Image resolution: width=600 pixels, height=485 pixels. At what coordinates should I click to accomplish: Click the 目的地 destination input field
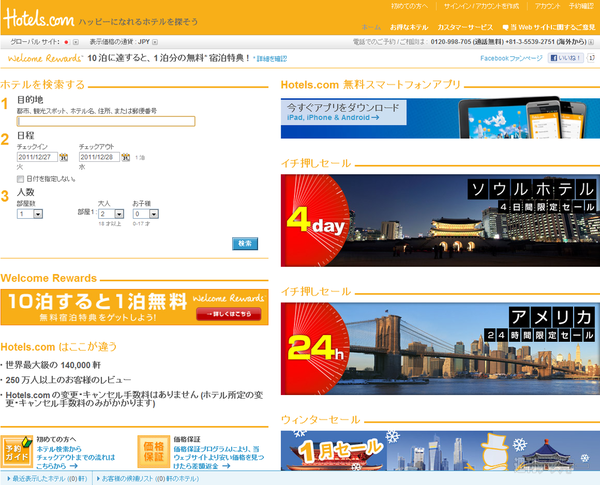point(106,121)
